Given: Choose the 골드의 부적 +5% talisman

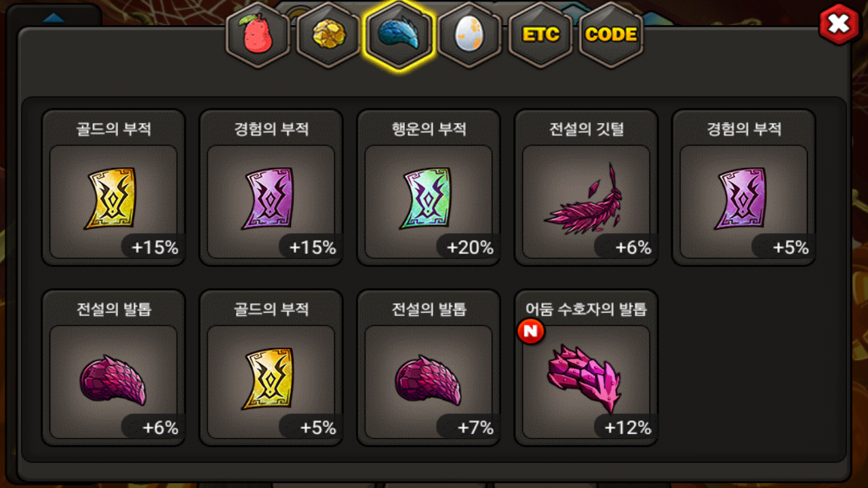Looking at the screenshot, I should [x=271, y=368].
